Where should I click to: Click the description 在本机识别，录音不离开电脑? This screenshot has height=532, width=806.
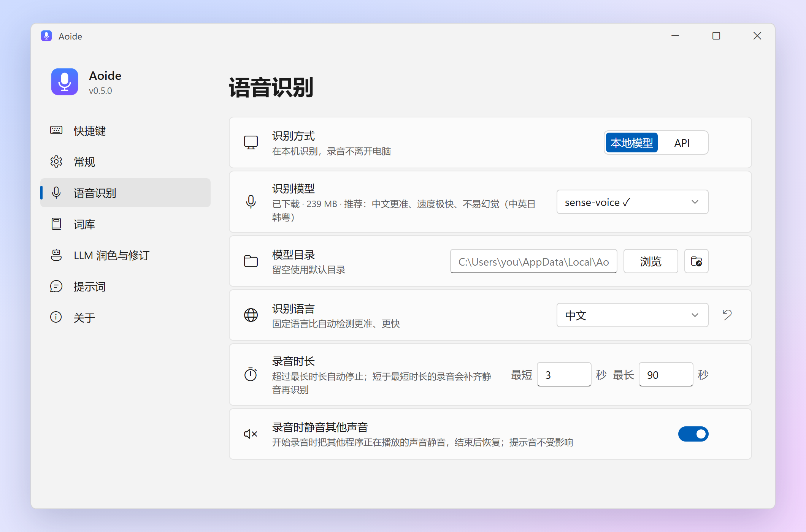(x=332, y=151)
